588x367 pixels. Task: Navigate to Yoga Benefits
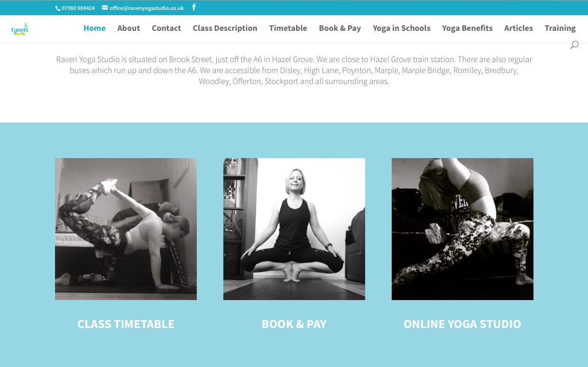tap(468, 28)
